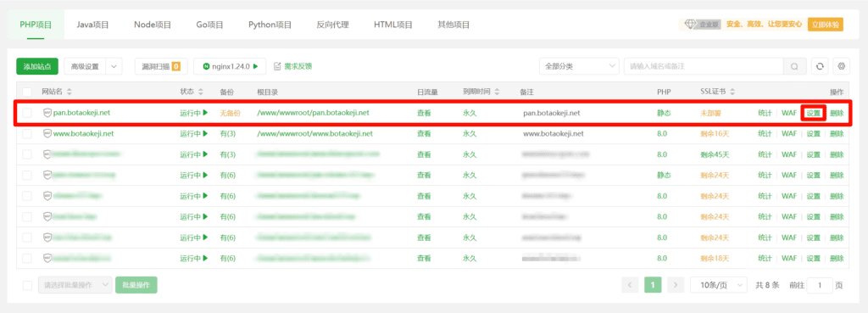The width and height of the screenshot is (868, 313).
Task: Open the batch operation select dropdown
Action: coord(75,285)
